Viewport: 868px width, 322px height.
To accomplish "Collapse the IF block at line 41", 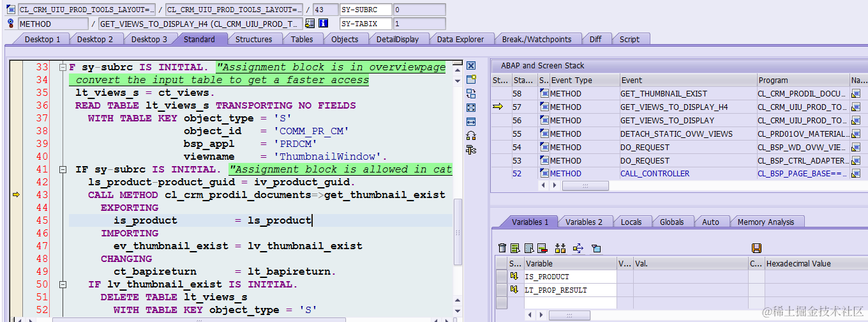I will [x=62, y=169].
